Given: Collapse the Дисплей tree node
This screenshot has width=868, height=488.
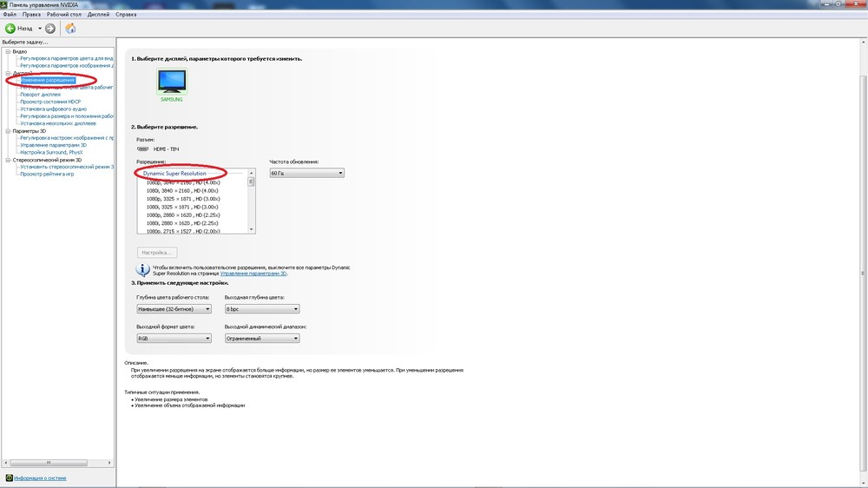Looking at the screenshot, I should pyautogui.click(x=9, y=73).
